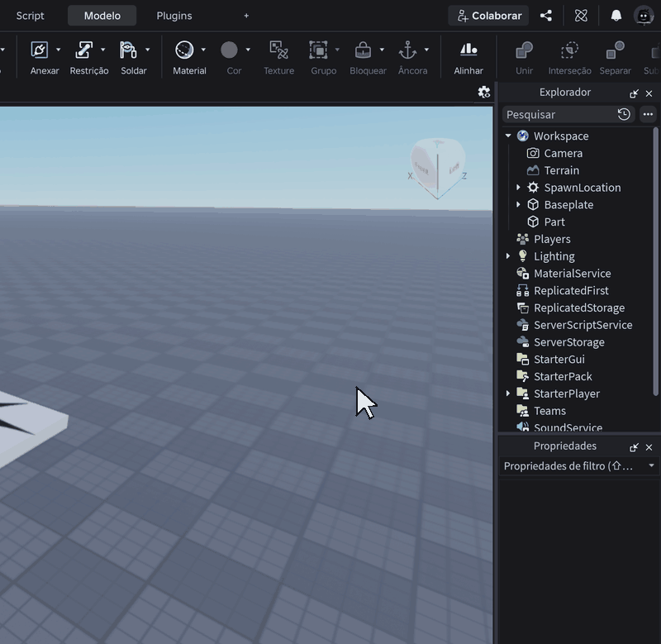Open the Propriedades de filtro dropdown arrow

(x=651, y=465)
